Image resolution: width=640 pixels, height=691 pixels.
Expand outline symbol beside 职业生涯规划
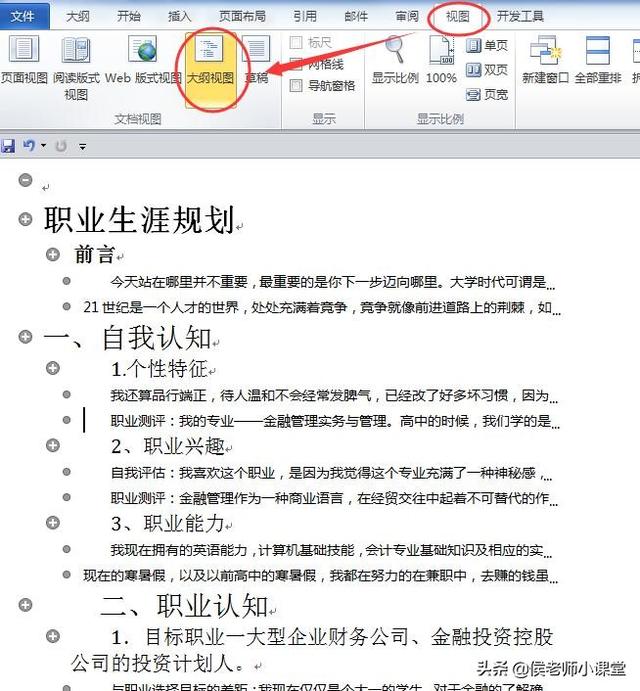pyautogui.click(x=26, y=219)
